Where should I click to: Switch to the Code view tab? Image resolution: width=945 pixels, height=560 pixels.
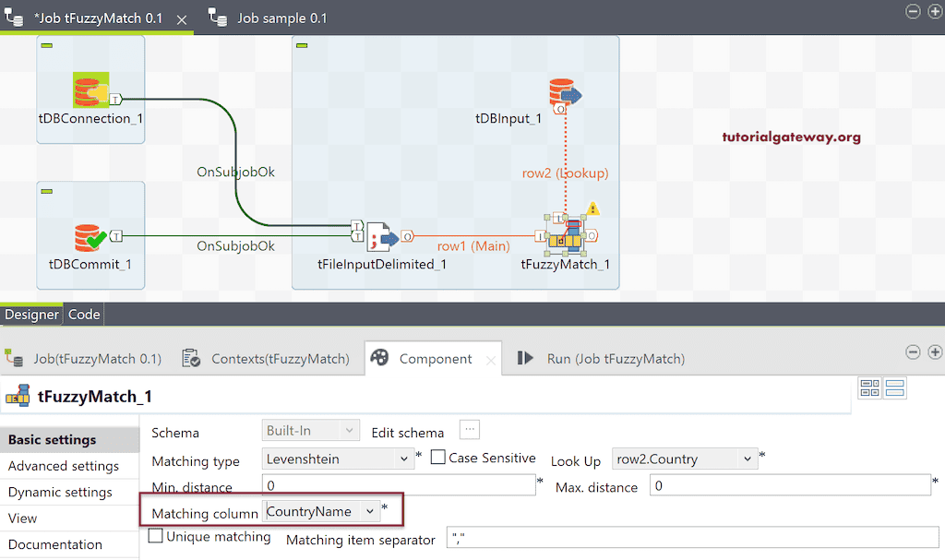[84, 314]
